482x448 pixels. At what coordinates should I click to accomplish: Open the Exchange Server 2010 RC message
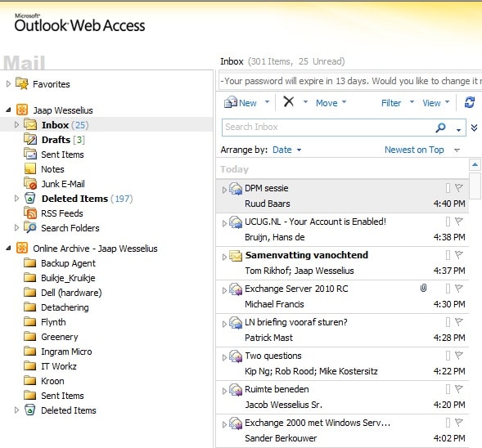[x=342, y=297]
